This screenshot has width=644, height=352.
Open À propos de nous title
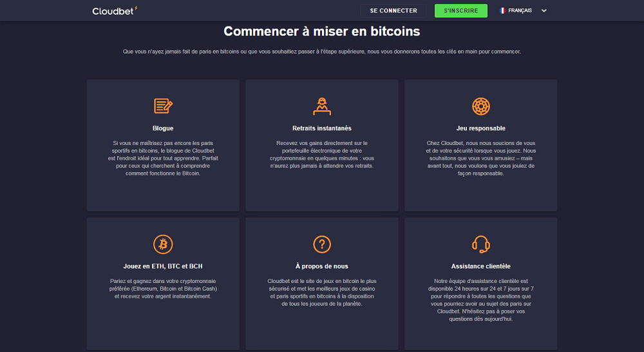tap(322, 266)
